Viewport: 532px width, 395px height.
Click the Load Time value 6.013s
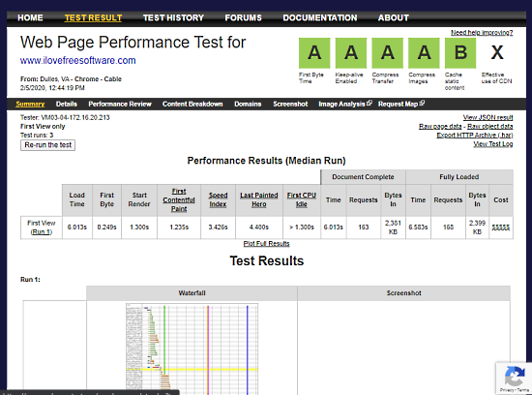click(77, 228)
